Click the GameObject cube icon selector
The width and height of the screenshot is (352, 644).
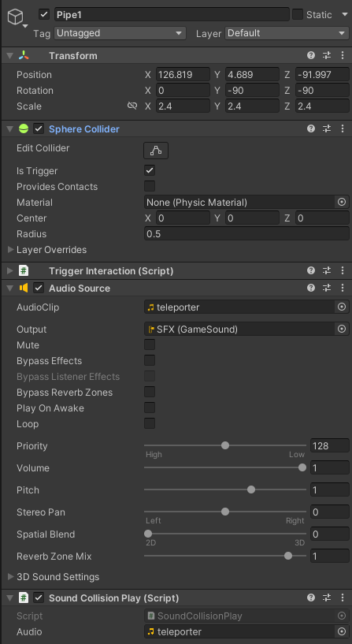pyautogui.click(x=16, y=17)
